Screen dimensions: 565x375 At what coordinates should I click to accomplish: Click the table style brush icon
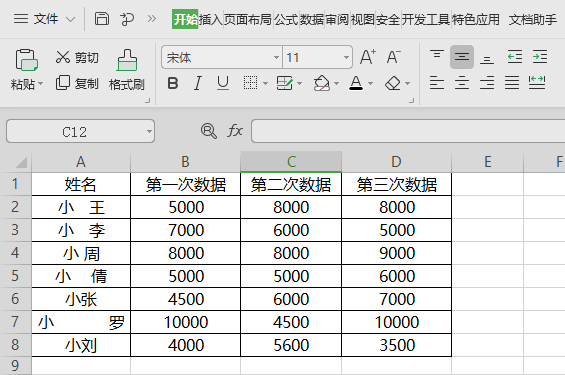(285, 83)
